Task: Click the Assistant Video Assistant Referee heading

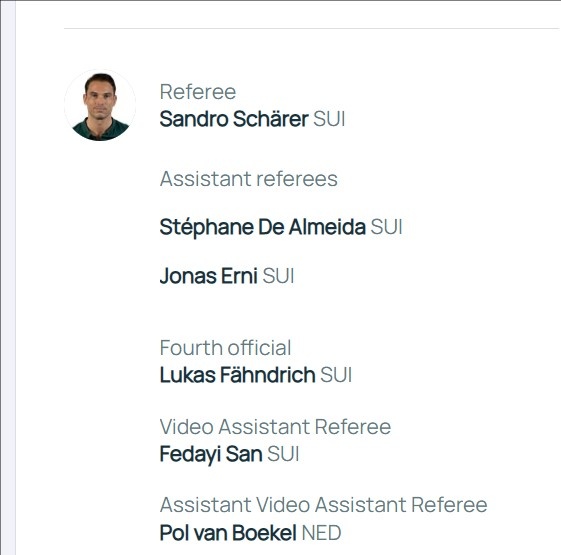Action: (x=323, y=505)
